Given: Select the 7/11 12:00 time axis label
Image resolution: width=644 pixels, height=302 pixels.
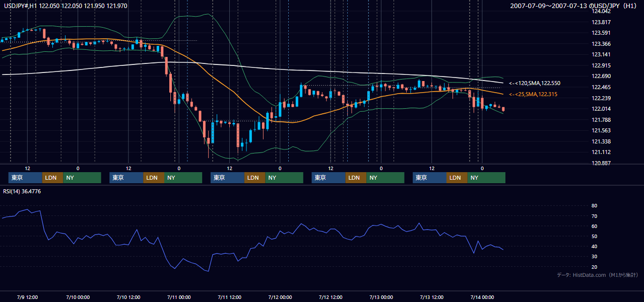Looking at the screenshot, I should [229, 297].
